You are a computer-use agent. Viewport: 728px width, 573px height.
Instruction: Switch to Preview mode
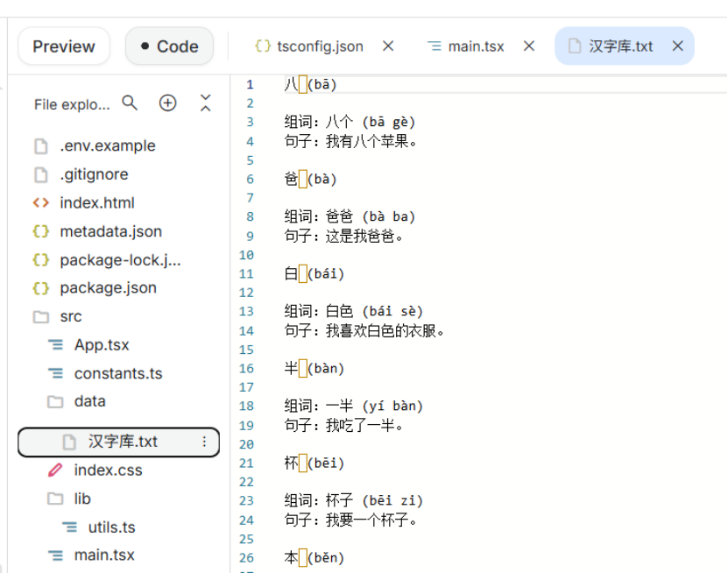pos(64,46)
